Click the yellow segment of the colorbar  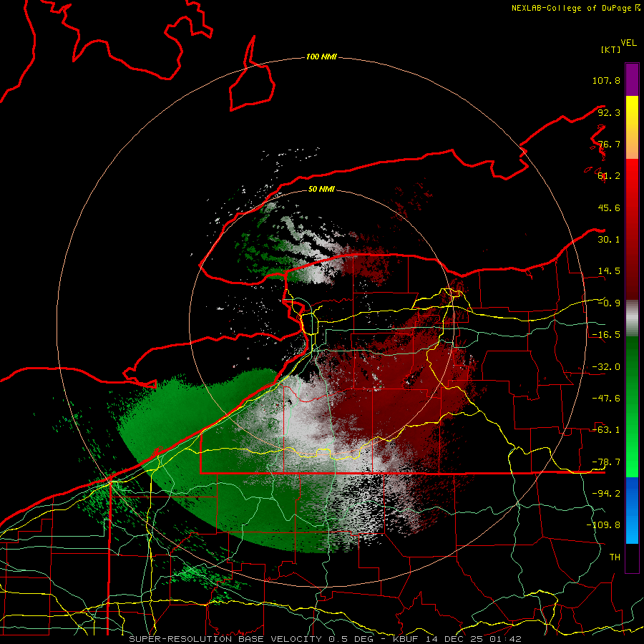click(x=632, y=127)
